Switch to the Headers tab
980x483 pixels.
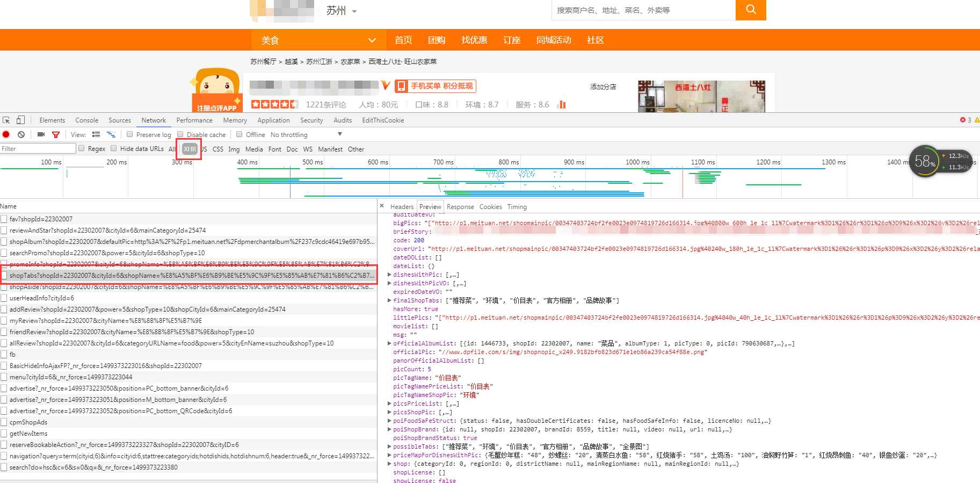402,207
